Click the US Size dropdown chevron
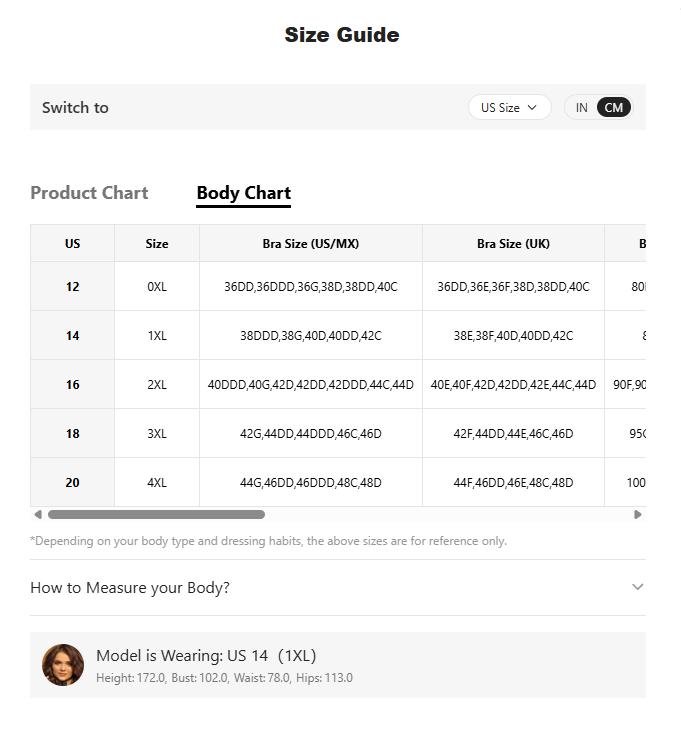Image resolution: width=681 pixels, height=736 pixels. (x=532, y=107)
